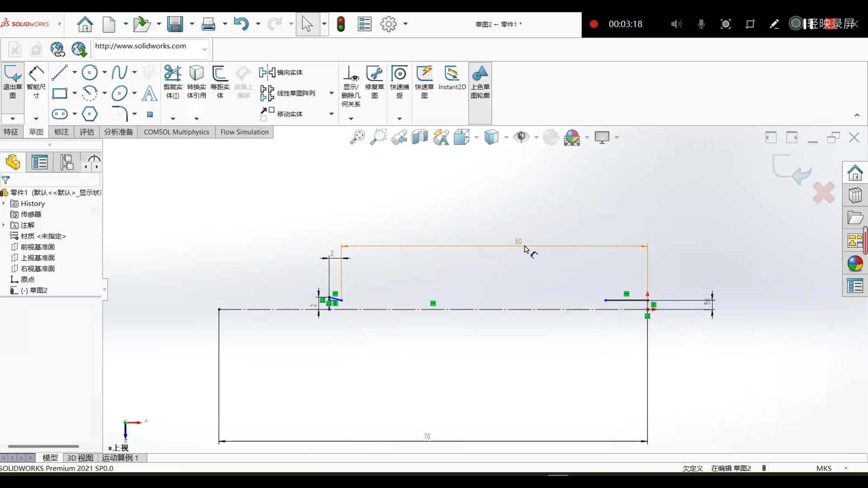Open the URL address combo box dropdown

[x=204, y=49]
